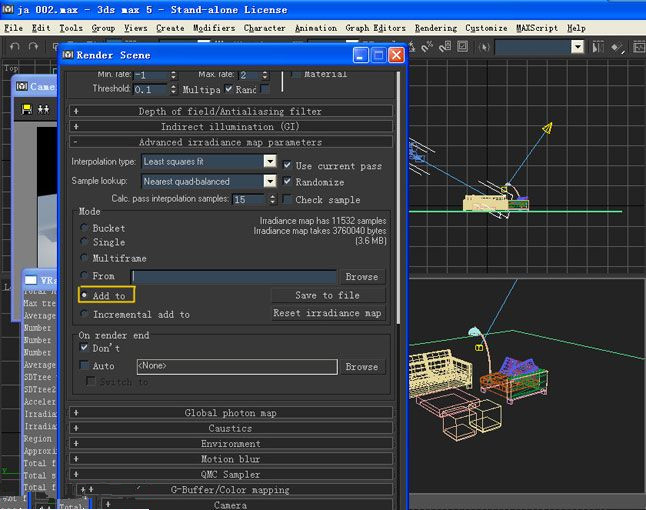Click the Calc. pass interpolation samples spinner
This screenshot has height=510, width=646.
[272, 199]
